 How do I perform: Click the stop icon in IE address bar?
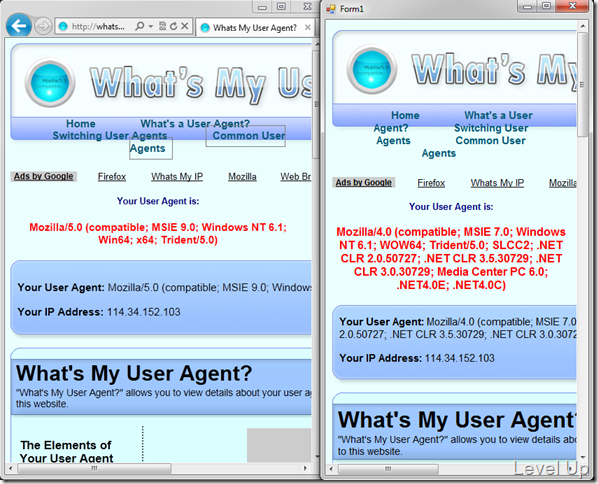tap(185, 26)
